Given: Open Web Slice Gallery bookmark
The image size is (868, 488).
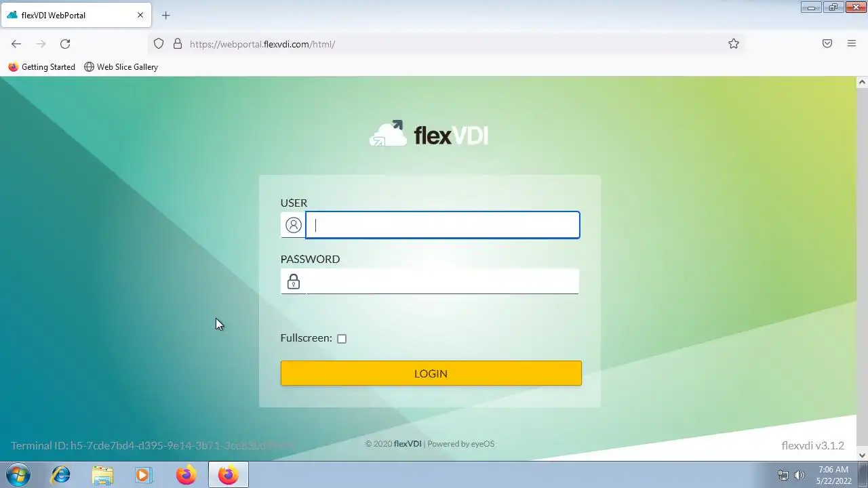Looking at the screenshot, I should coord(121,67).
